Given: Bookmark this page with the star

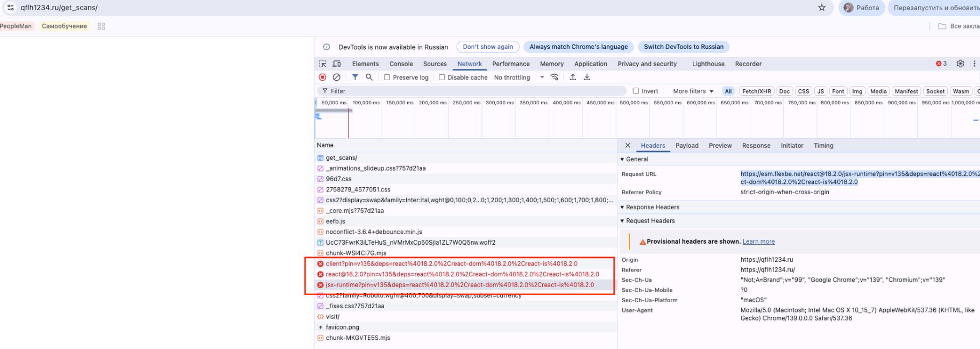Looking at the screenshot, I should 821,8.
